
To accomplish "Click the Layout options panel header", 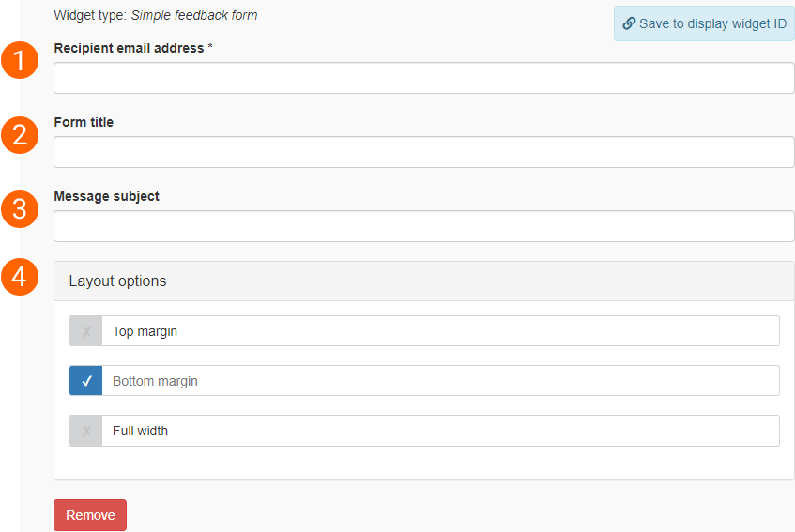I will click(x=424, y=281).
